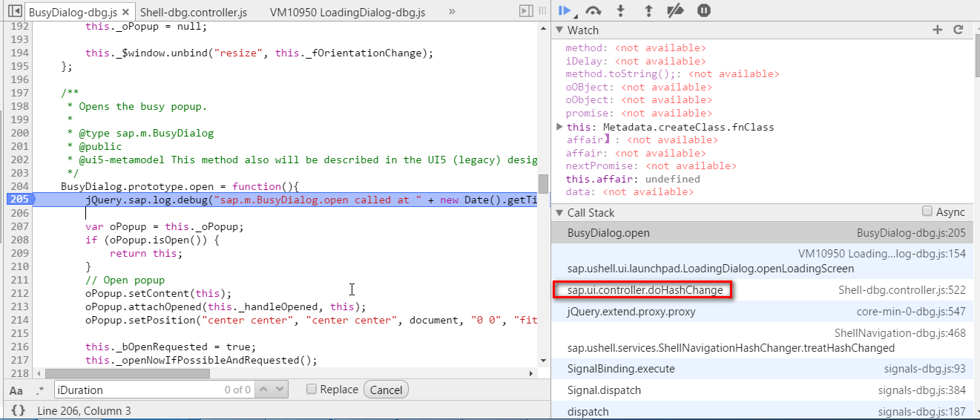Toggle pause on exceptions
The height and width of the screenshot is (420, 980).
pyautogui.click(x=703, y=10)
